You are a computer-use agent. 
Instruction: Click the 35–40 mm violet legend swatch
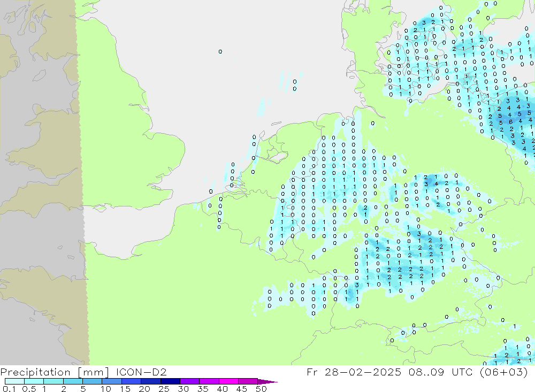pos(209,381)
